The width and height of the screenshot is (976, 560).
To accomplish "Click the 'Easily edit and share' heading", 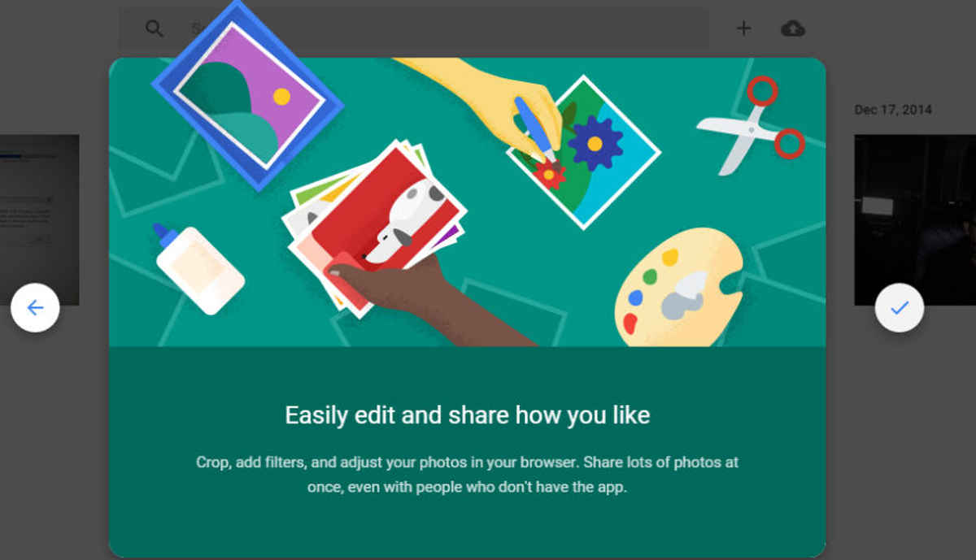I will tap(468, 415).
